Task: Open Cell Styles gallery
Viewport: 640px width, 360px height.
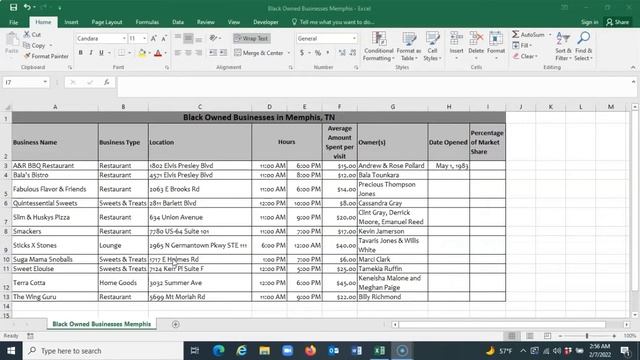Action: tap(432, 46)
